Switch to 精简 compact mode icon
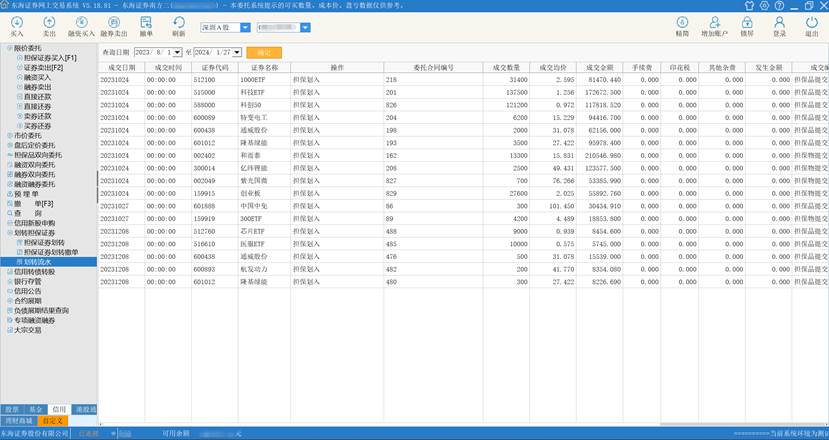Image resolution: width=829 pixels, height=440 pixels. tap(682, 26)
